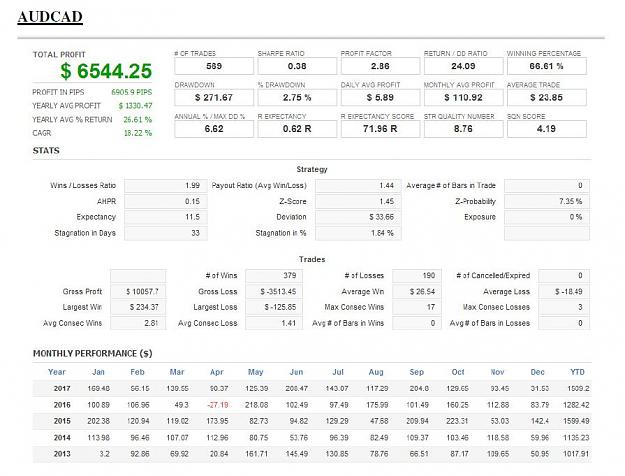625x476 pixels.
Task: Click the 2014 January value 113.98
Action: point(98,438)
